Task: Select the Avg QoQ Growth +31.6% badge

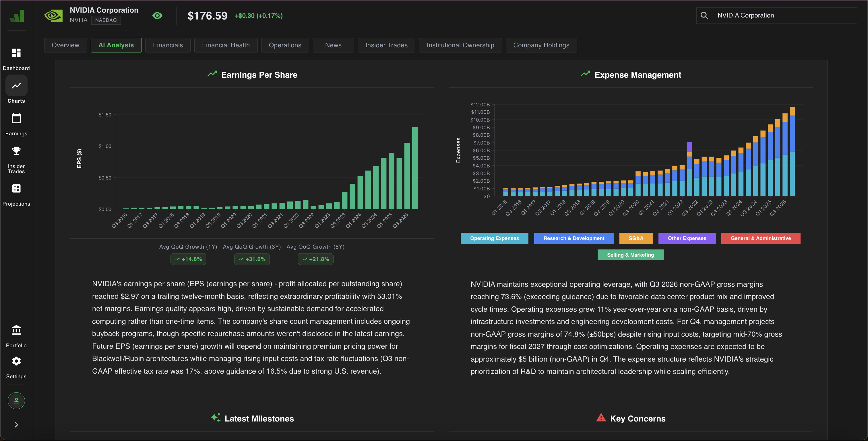Action: tap(252, 259)
